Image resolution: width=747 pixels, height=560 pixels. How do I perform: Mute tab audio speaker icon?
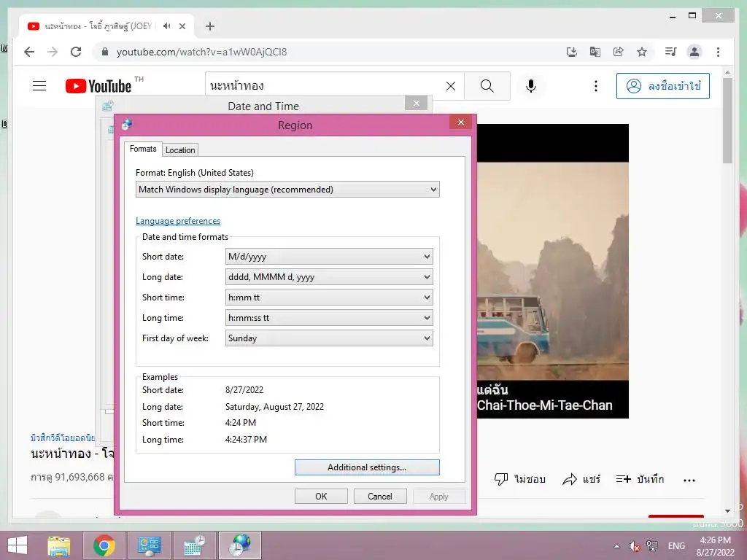click(x=166, y=26)
